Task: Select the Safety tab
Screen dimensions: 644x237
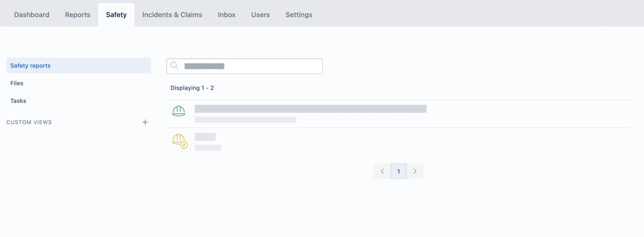Action: click(116, 15)
